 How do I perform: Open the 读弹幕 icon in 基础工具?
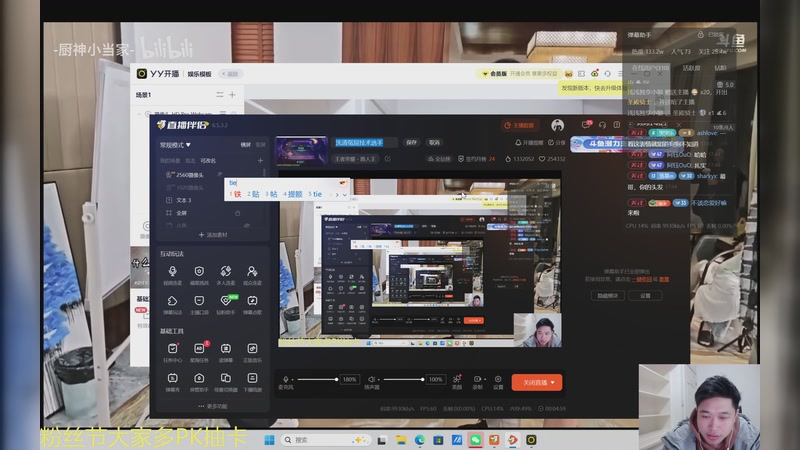pyautogui.click(x=226, y=348)
